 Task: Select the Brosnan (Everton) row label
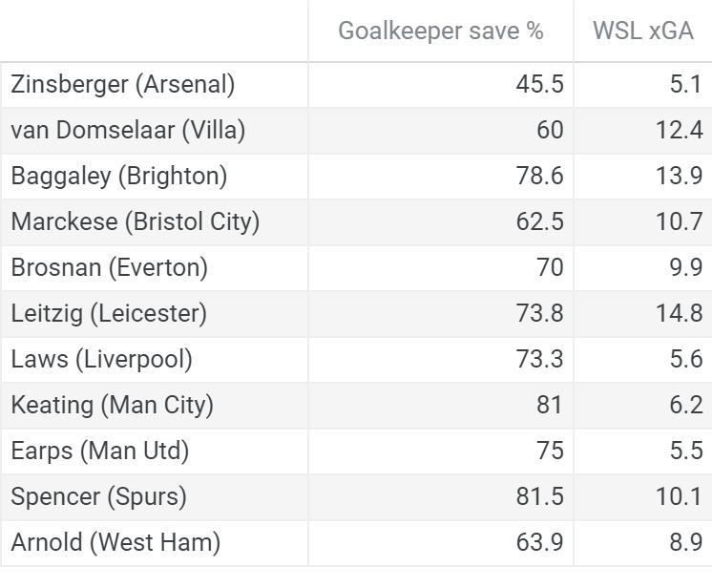click(110, 267)
